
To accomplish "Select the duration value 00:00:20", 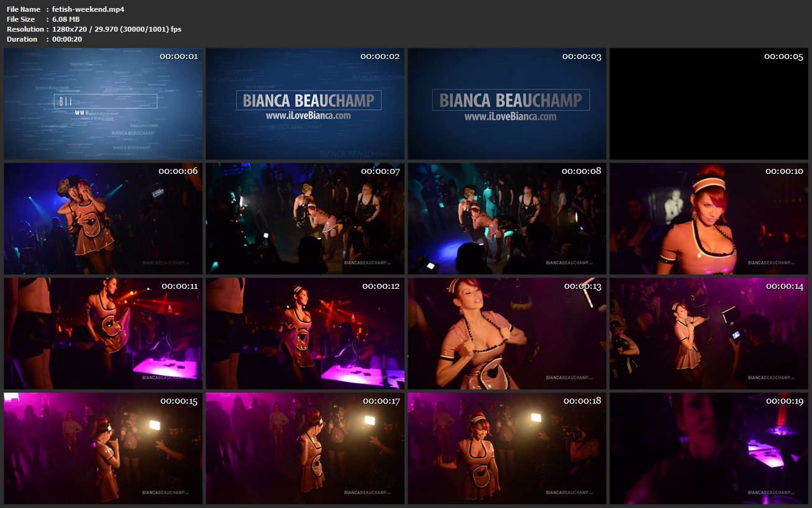I will coord(67,39).
